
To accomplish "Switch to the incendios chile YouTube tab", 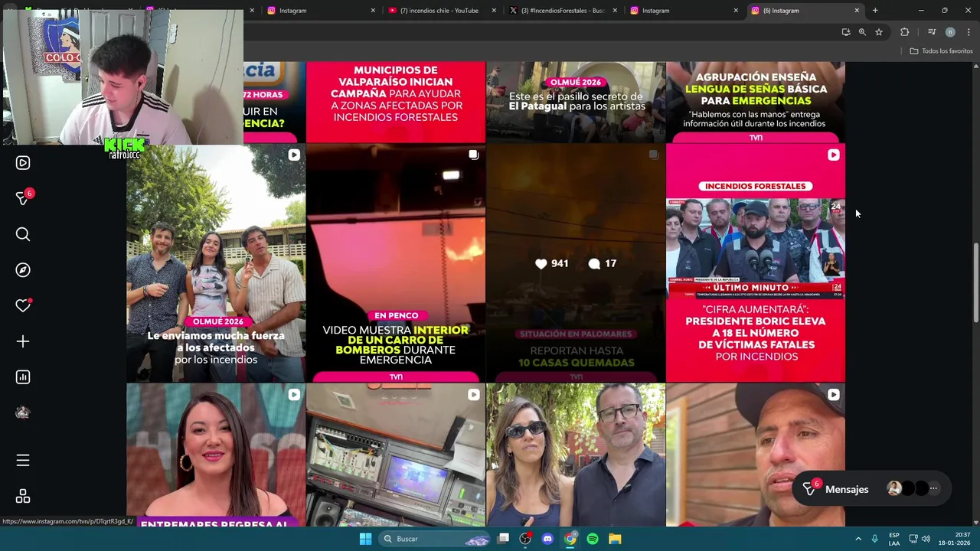I will coord(439,11).
